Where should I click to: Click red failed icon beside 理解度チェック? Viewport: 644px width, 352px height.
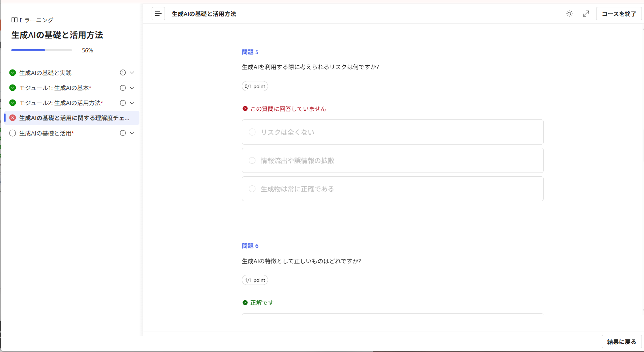pos(13,118)
